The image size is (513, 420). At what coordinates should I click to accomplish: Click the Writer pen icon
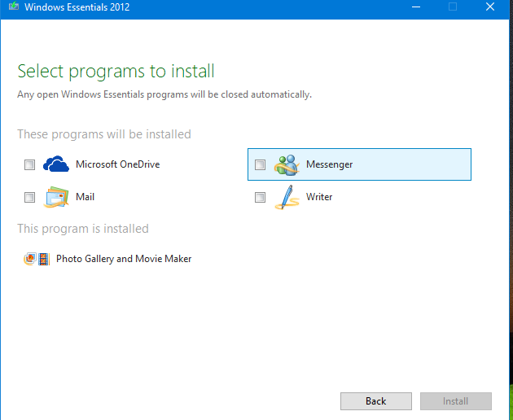287,197
